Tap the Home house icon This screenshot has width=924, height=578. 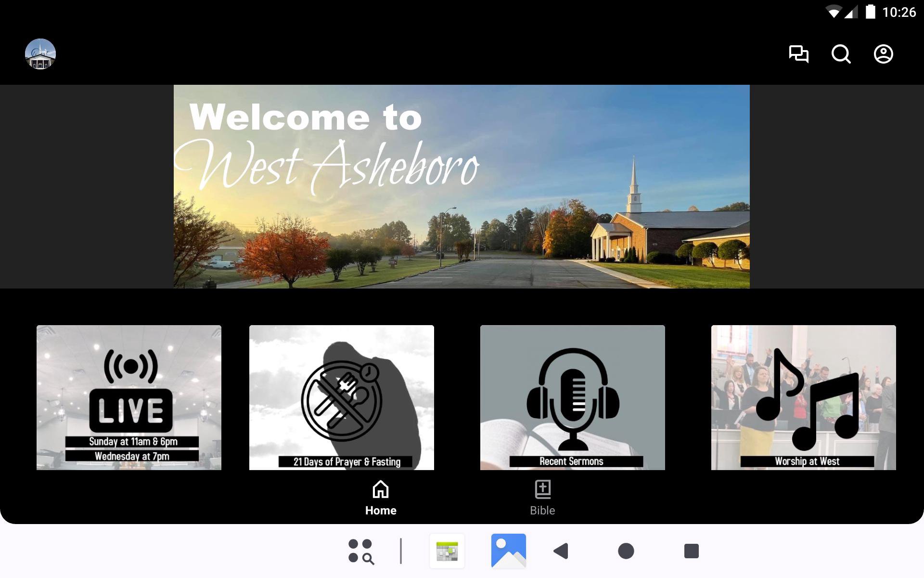[380, 489]
